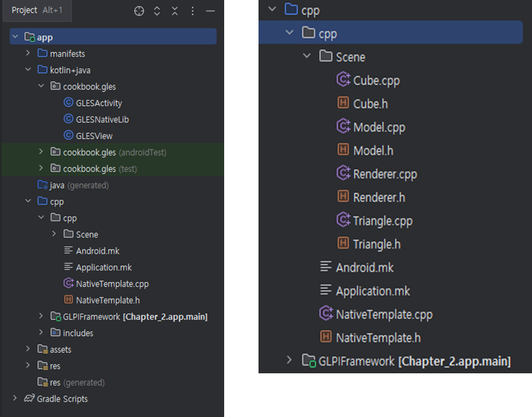This screenshot has height=417, width=532.
Task: Click the Triangle.h header file icon
Action: pyautogui.click(x=343, y=243)
